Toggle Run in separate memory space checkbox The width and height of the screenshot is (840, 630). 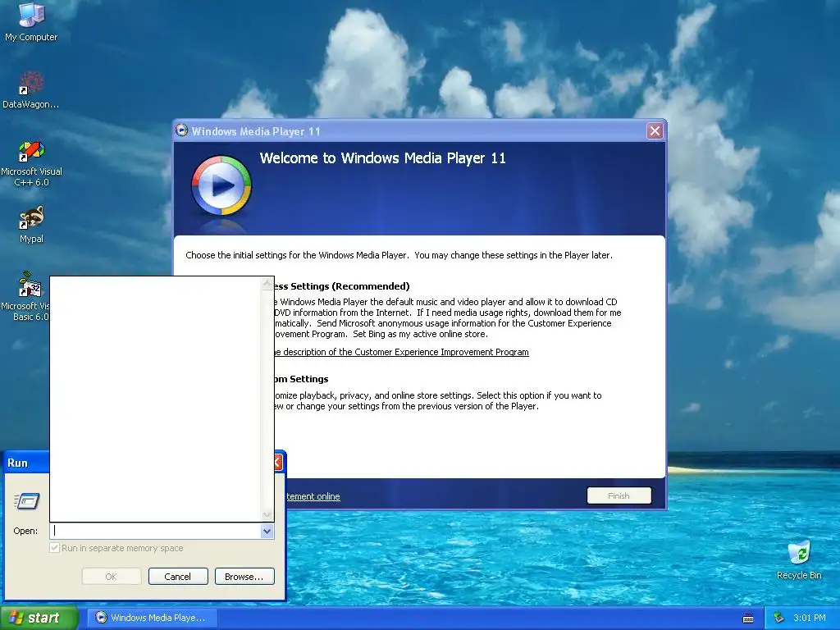55,547
